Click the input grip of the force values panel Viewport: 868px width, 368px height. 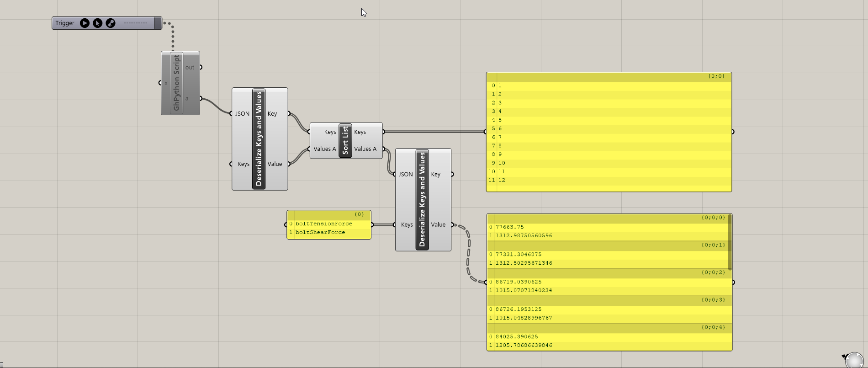coord(486,282)
